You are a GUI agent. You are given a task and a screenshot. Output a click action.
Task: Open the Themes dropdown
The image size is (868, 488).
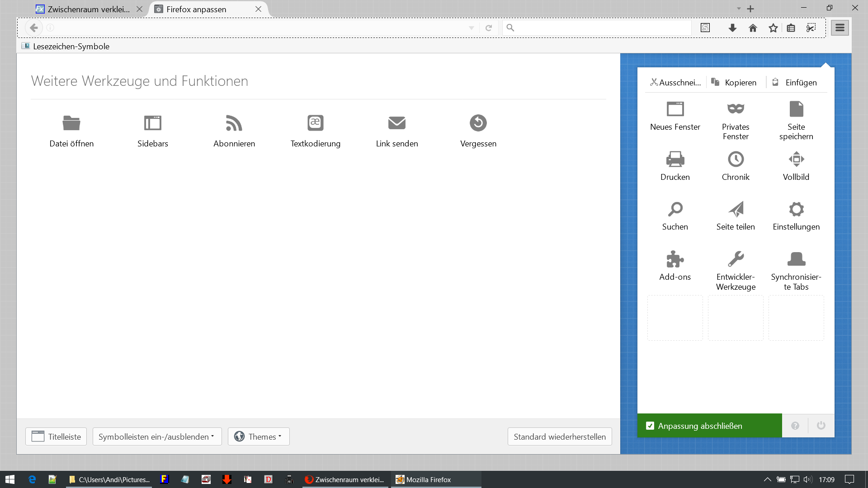pos(259,436)
